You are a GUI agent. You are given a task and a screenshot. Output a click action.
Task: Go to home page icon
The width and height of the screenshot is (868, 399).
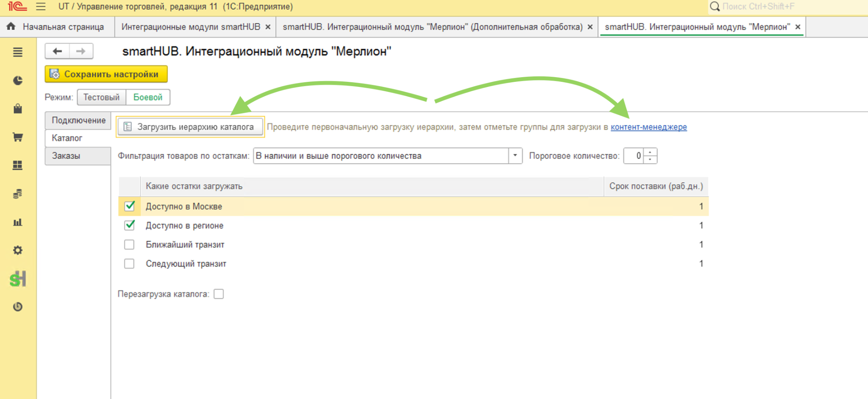[x=11, y=27]
